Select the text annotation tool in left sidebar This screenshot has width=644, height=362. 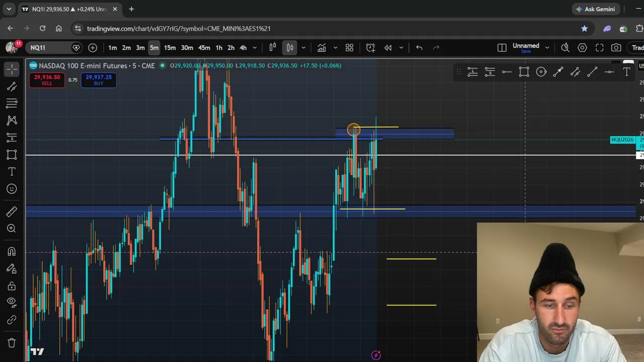12,172
